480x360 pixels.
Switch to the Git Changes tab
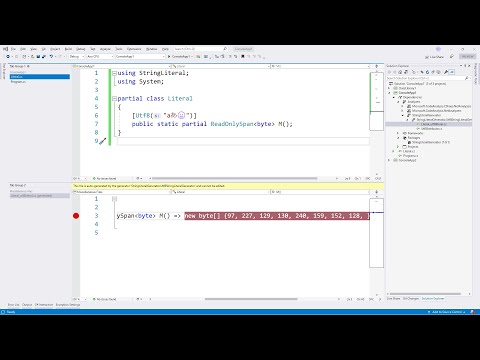411,299
